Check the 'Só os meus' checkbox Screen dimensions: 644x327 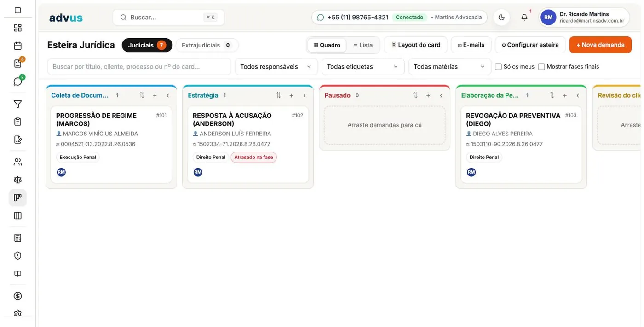[498, 67]
